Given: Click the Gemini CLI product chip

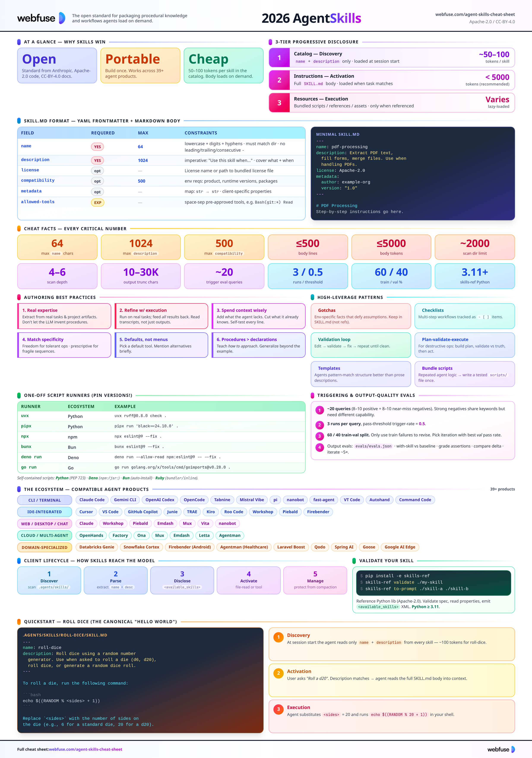Looking at the screenshot, I should pos(125,500).
